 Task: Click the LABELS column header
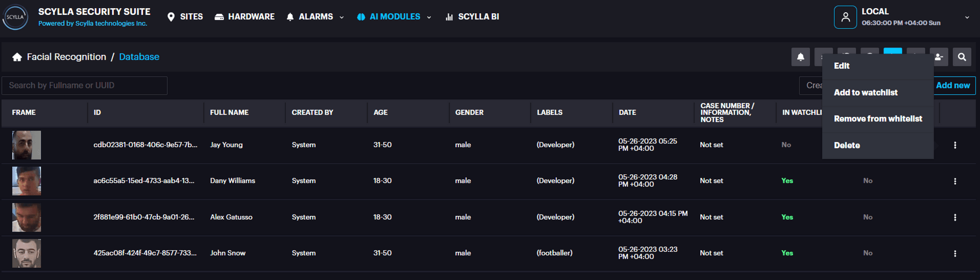coord(550,112)
